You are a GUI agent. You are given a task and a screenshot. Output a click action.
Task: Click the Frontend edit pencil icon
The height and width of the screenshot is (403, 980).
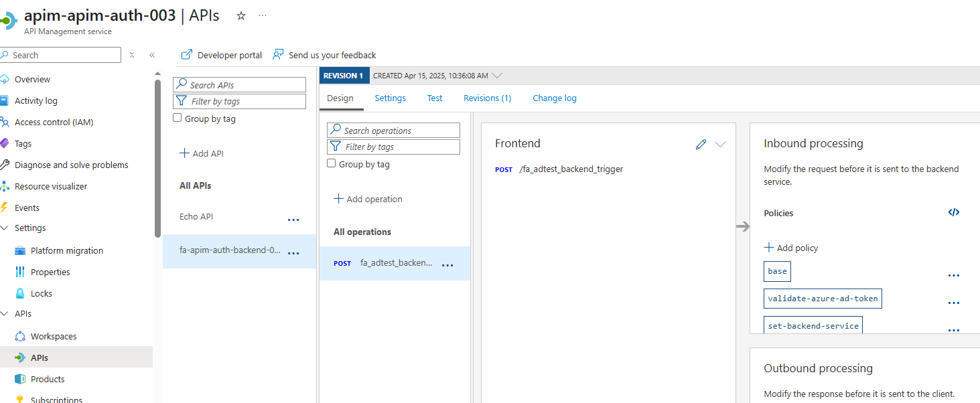[x=701, y=144]
